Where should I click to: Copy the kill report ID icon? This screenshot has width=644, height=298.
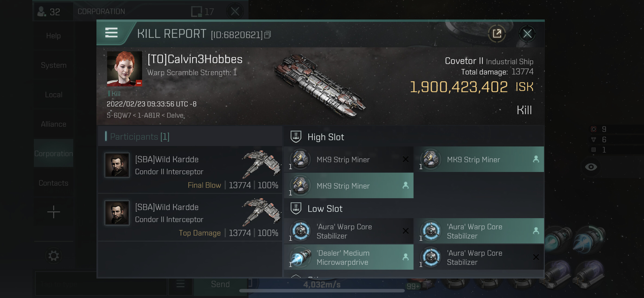pyautogui.click(x=268, y=35)
